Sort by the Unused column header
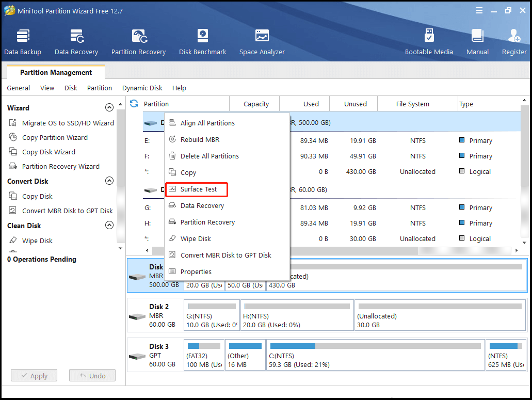Screen dimensions: 532x400 (353, 104)
